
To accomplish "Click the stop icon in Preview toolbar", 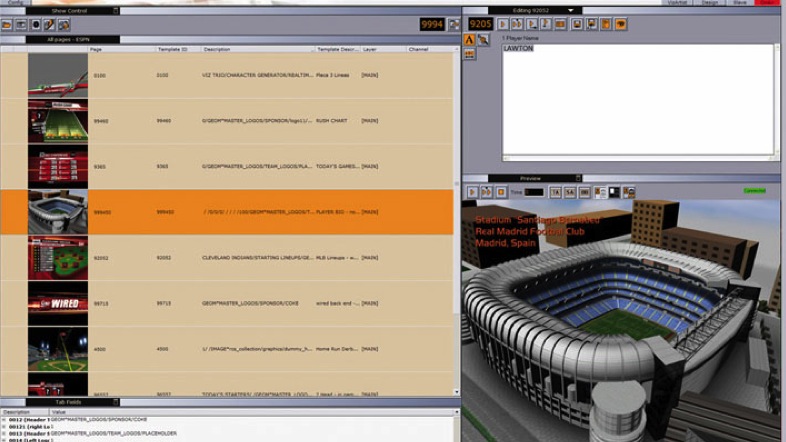I will coord(502,192).
